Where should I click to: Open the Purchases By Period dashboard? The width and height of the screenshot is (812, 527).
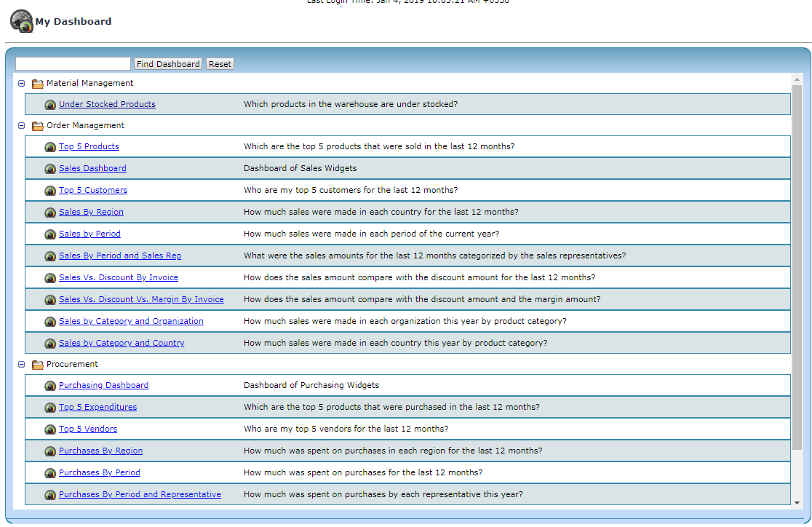(100, 472)
